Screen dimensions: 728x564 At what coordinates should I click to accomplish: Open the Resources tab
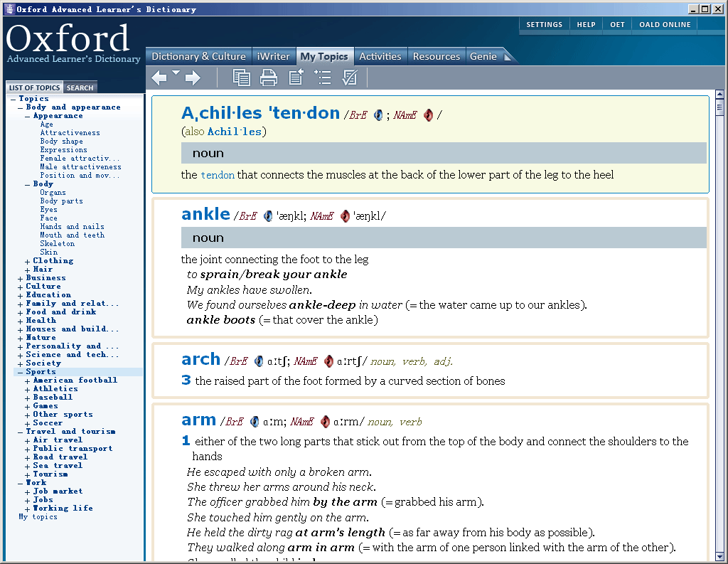click(x=437, y=56)
